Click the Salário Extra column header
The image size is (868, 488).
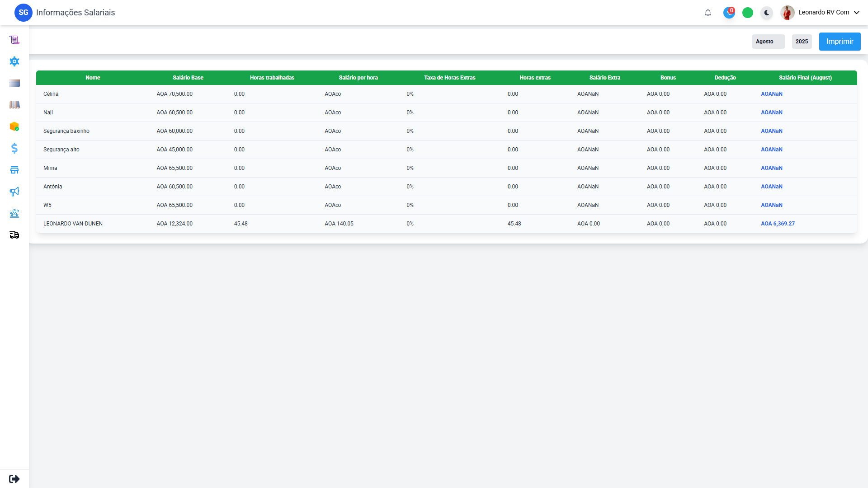[605, 78]
